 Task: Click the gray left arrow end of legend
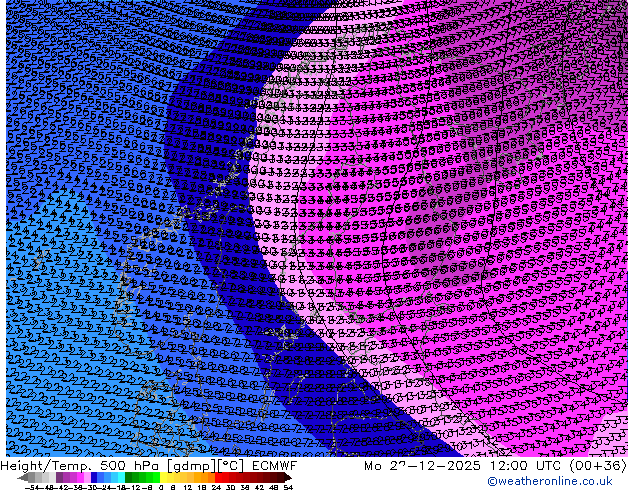[x=22, y=477]
